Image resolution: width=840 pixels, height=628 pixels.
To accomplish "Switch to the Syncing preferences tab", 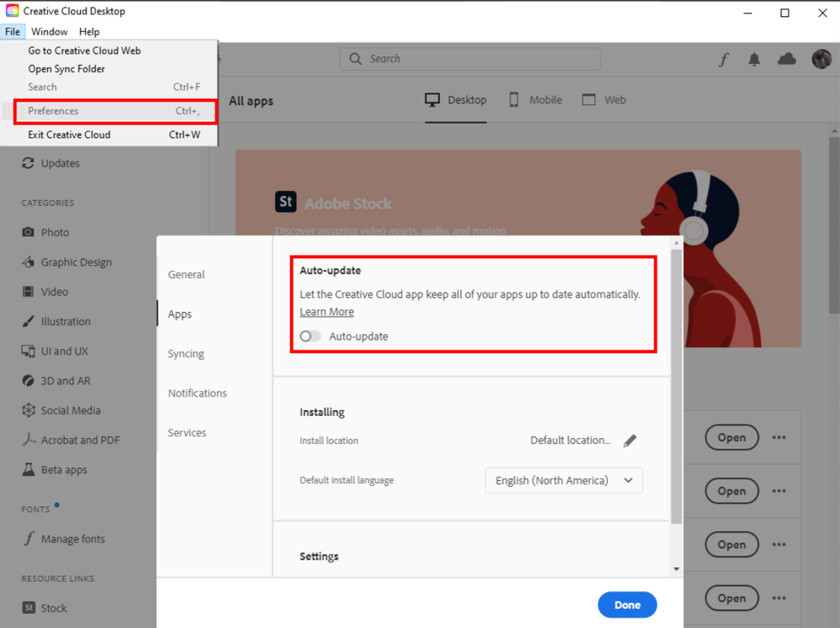I will coord(185,354).
